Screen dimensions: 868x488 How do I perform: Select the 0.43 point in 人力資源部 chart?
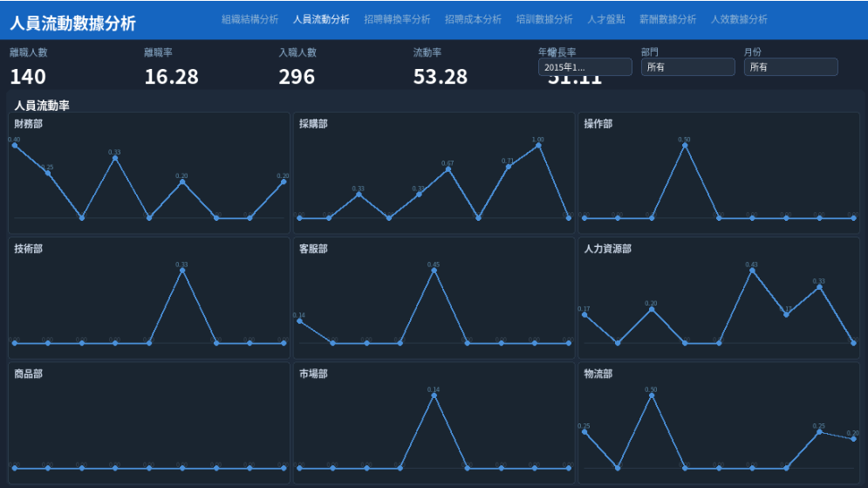752,271
